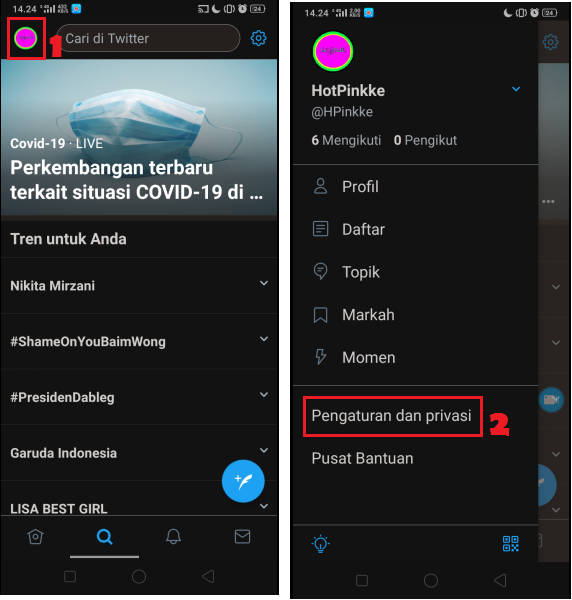Tap the profile avatar in left screen
This screenshot has height=600, width=572.
tap(26, 38)
